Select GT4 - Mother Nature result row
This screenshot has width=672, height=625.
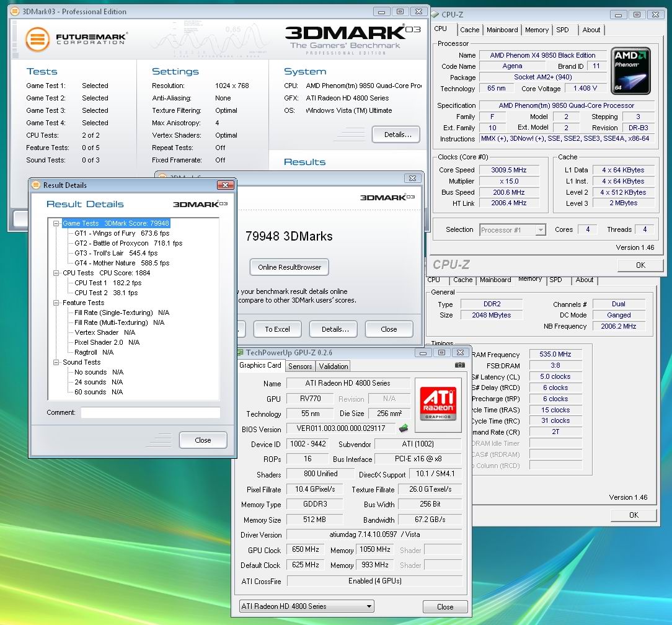coord(122,263)
